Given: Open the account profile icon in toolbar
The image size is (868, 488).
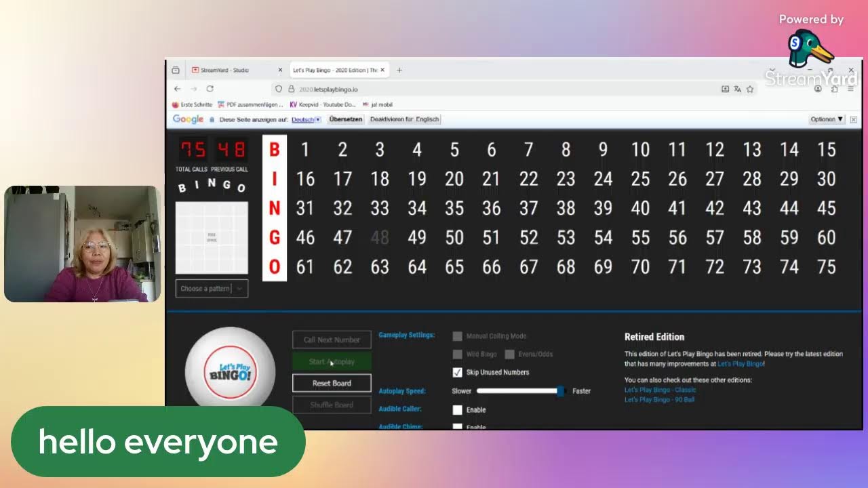Looking at the screenshot, I should click(818, 89).
